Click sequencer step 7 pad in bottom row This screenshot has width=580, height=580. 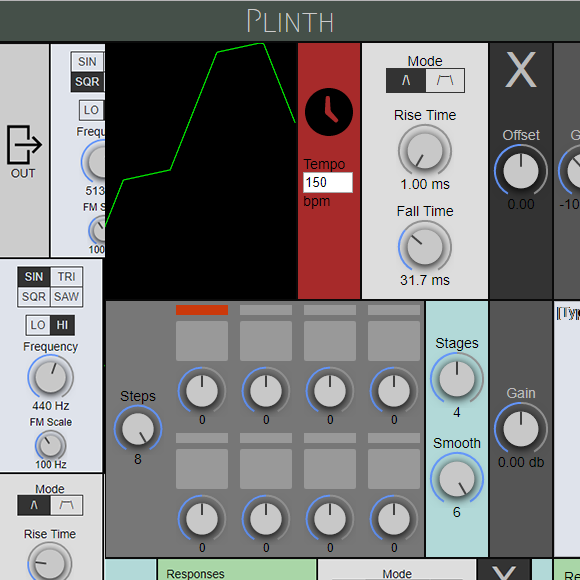pyautogui.click(x=330, y=469)
